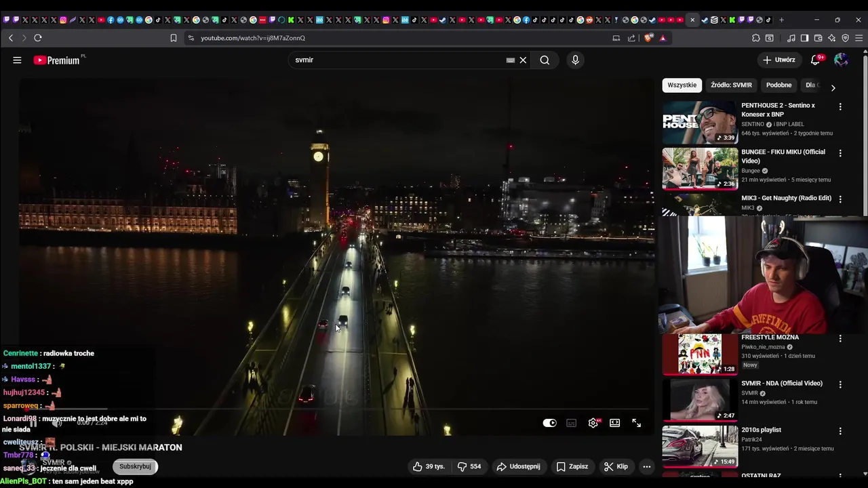This screenshot has height=488, width=868.
Task: Open the on-screen keyboard in search box
Action: point(511,60)
